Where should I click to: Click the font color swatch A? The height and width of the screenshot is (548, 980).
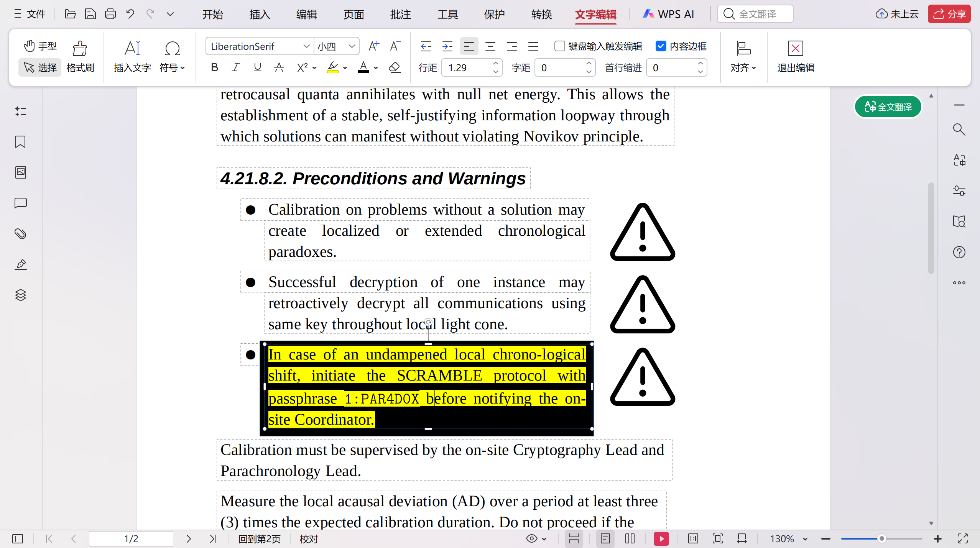[363, 68]
